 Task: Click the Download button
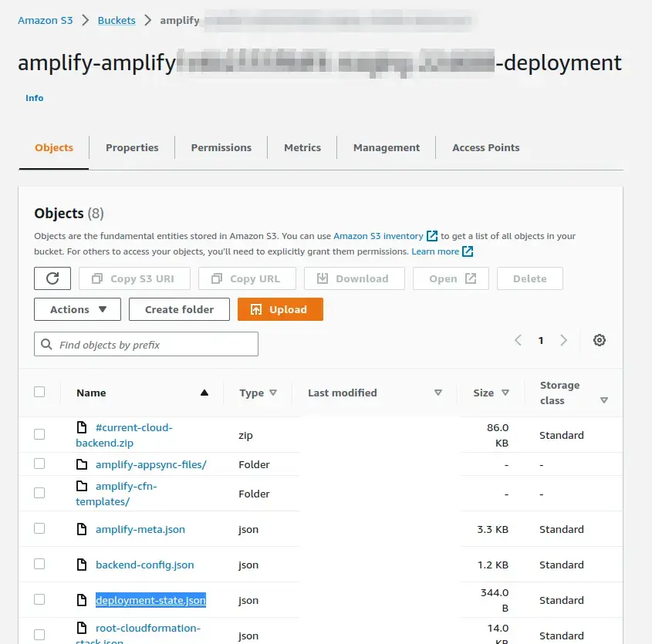pyautogui.click(x=354, y=278)
